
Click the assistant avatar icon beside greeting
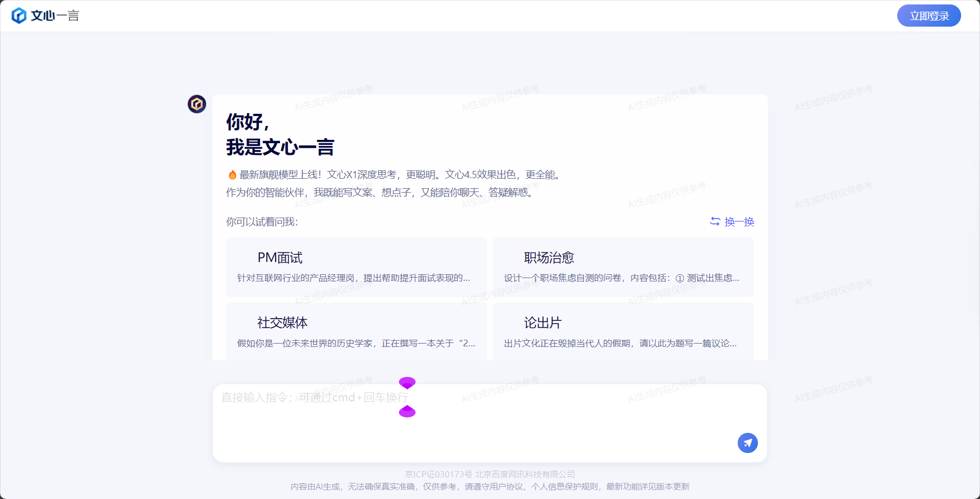(197, 104)
